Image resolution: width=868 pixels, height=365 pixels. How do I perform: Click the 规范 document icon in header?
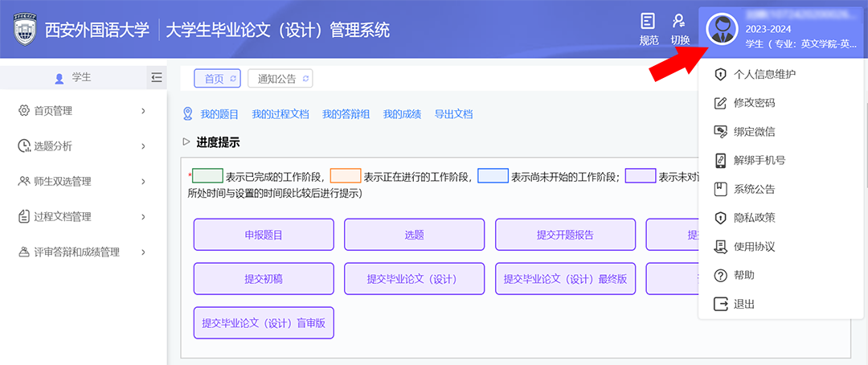coord(648,22)
